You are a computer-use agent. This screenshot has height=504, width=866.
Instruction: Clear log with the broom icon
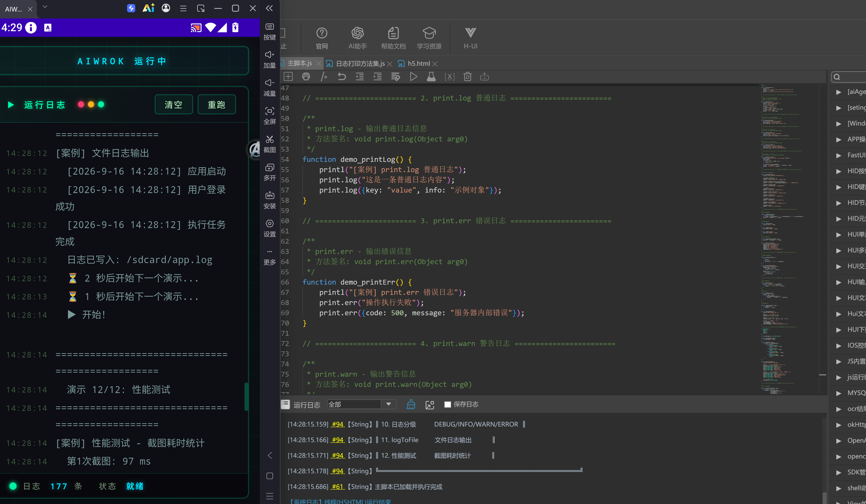tap(411, 405)
